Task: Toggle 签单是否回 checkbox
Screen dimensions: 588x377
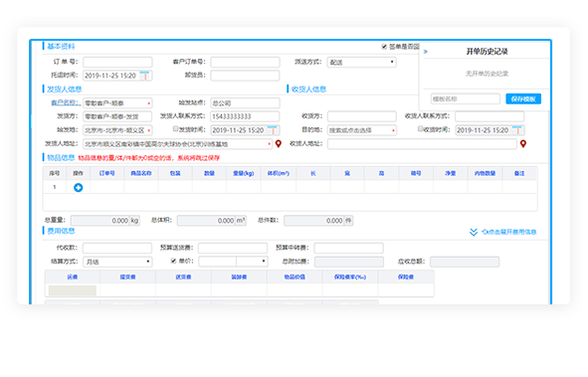Action: point(384,47)
